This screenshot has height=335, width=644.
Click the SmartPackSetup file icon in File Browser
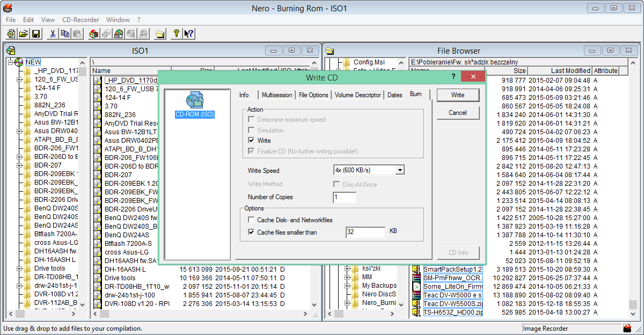coord(416,269)
